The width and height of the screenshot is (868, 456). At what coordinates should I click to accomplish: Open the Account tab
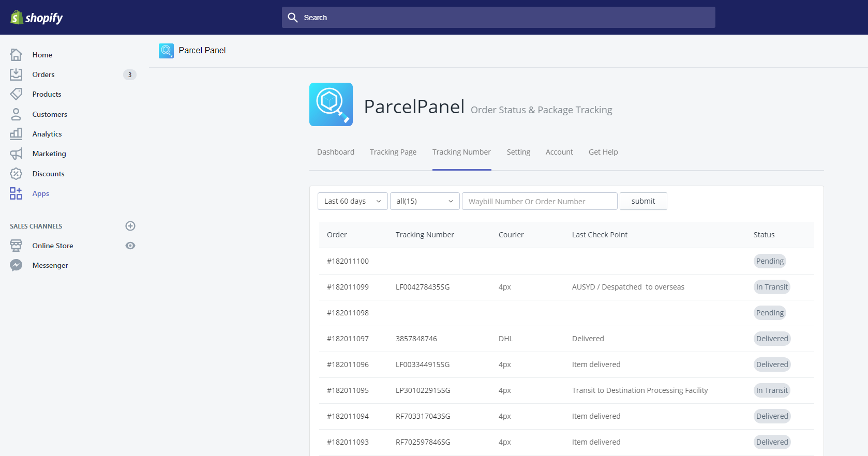(x=559, y=152)
